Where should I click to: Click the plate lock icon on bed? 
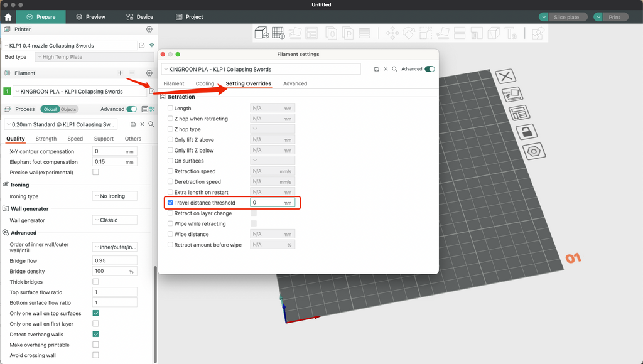[526, 132]
